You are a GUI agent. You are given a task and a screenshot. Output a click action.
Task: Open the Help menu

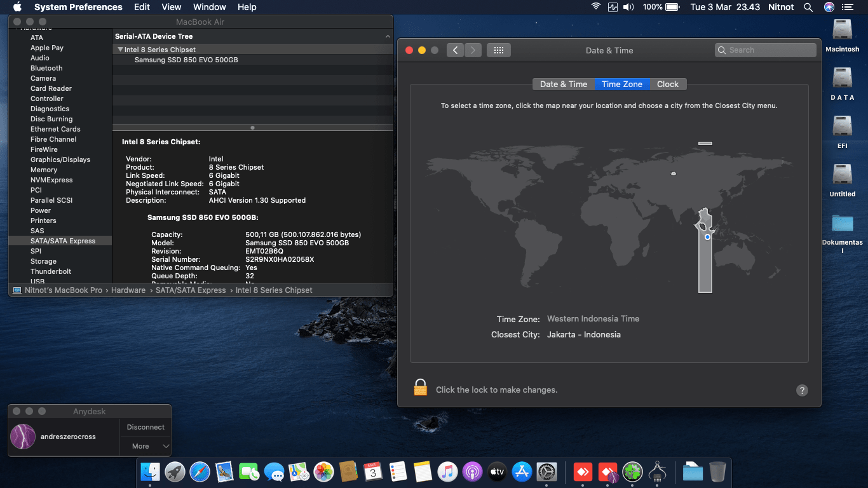(247, 7)
